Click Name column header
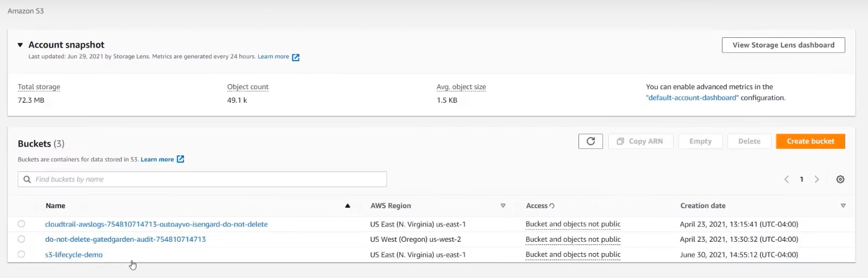Viewport: 868px width, 278px height. [55, 206]
